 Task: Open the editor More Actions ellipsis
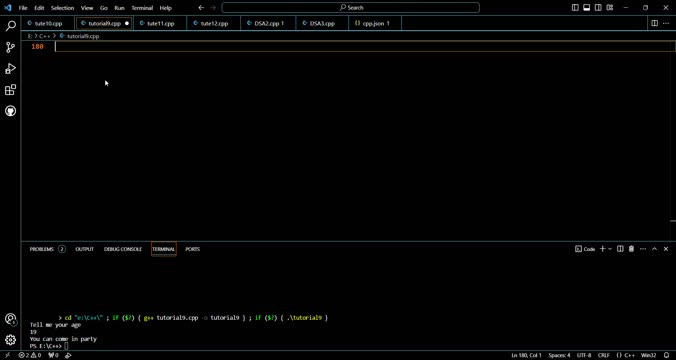click(x=666, y=23)
